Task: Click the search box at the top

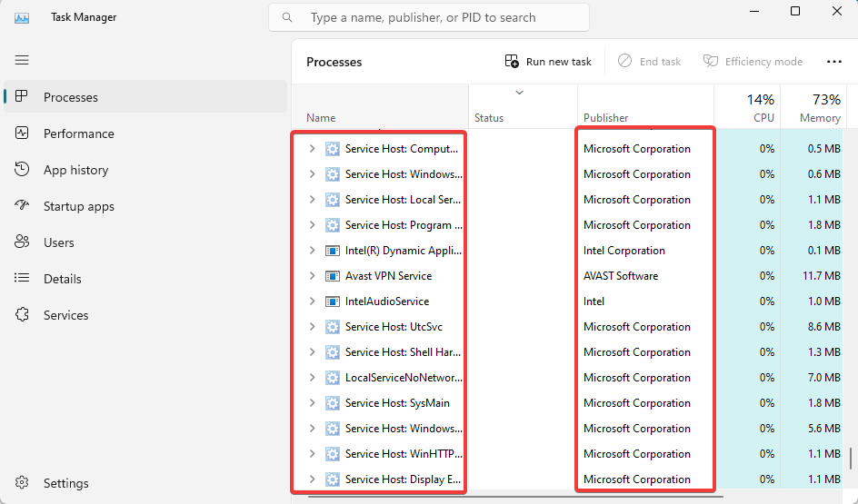Action: [429, 17]
